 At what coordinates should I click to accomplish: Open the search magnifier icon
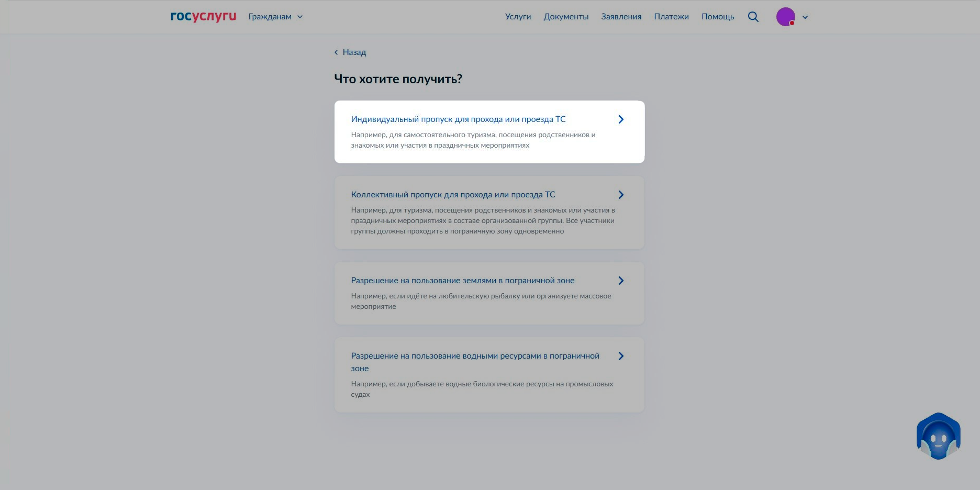753,17
